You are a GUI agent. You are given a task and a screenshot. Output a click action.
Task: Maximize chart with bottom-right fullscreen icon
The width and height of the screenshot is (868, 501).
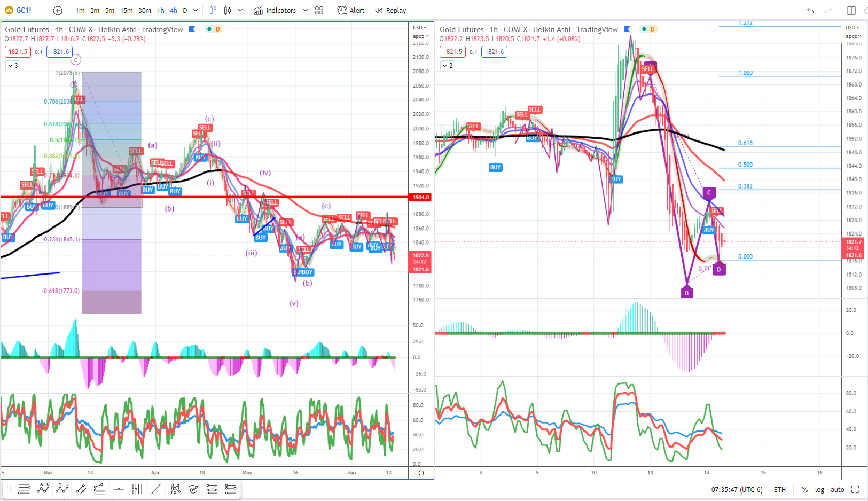click(855, 489)
